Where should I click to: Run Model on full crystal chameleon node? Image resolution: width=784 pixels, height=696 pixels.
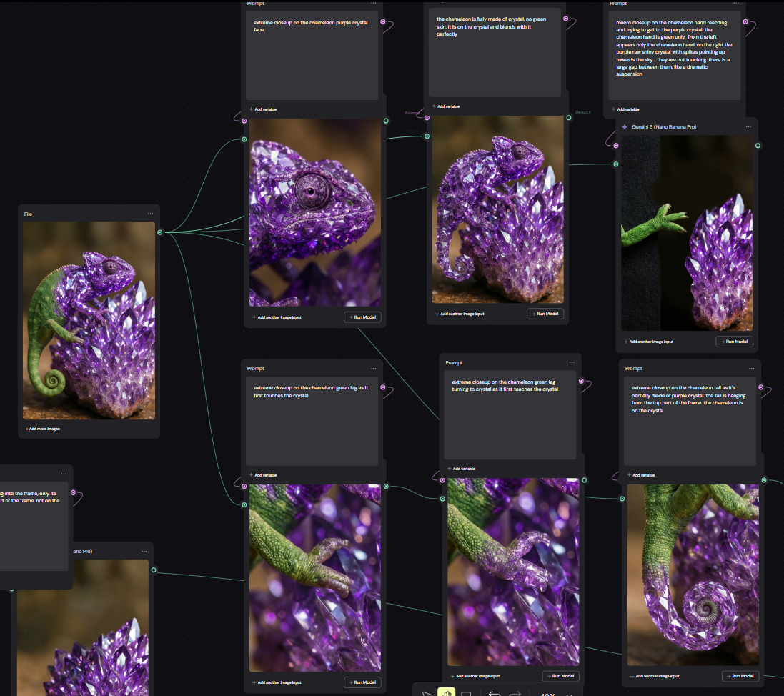point(545,314)
